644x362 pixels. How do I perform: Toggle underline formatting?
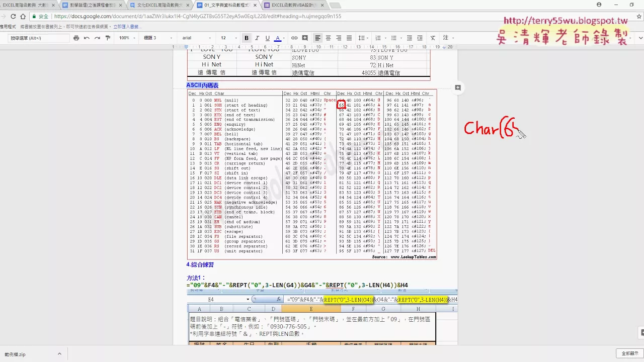(x=267, y=38)
